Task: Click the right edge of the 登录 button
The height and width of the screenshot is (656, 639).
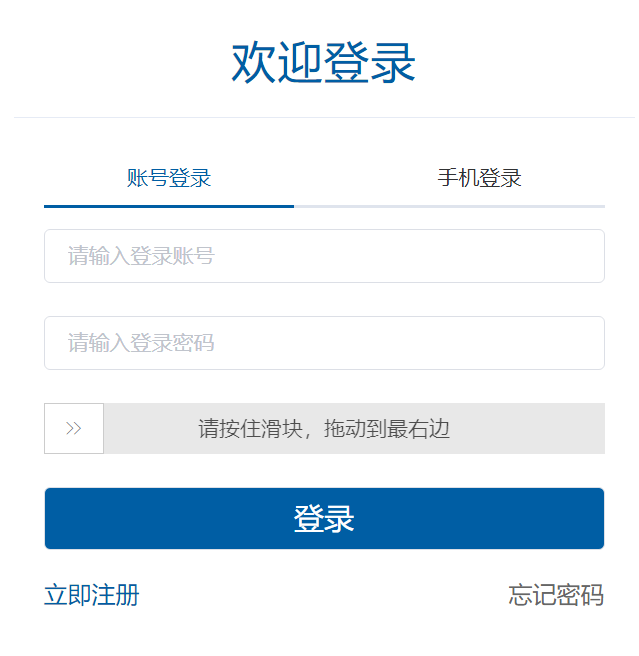Action: click(594, 519)
